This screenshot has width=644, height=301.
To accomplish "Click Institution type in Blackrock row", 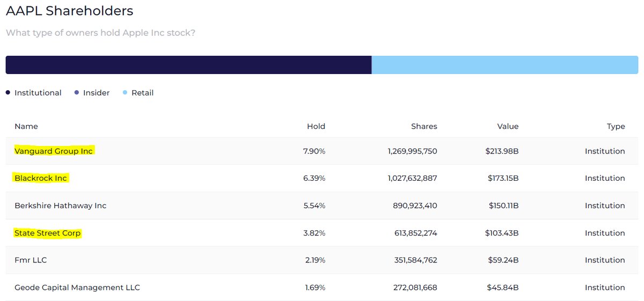I will pyautogui.click(x=605, y=178).
